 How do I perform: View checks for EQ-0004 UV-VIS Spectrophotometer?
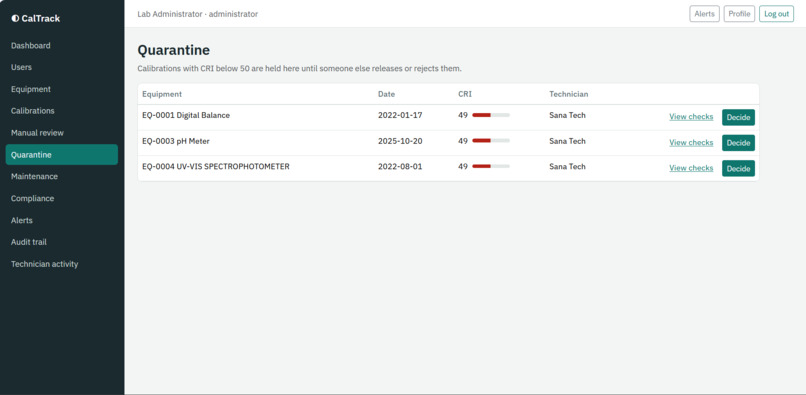(x=691, y=168)
